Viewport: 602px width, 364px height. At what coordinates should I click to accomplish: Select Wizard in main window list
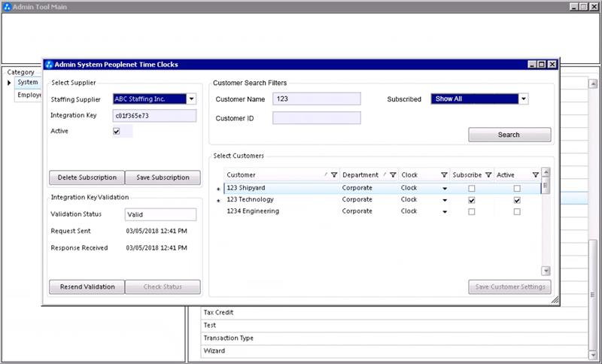click(x=394, y=350)
